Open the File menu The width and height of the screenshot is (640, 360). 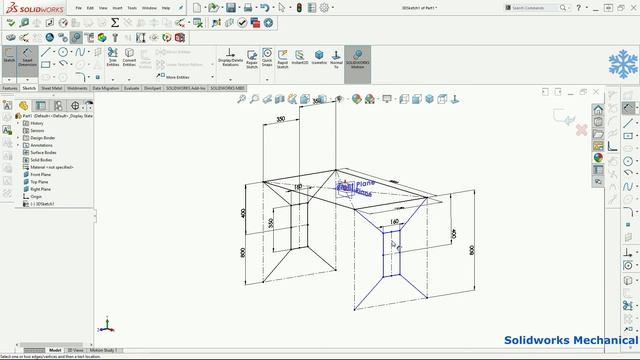(78, 8)
